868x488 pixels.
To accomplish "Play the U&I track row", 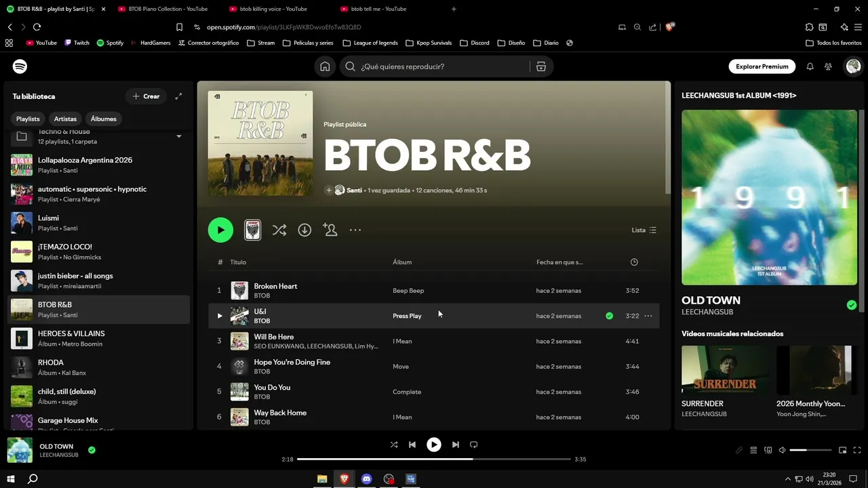I will click(x=219, y=316).
